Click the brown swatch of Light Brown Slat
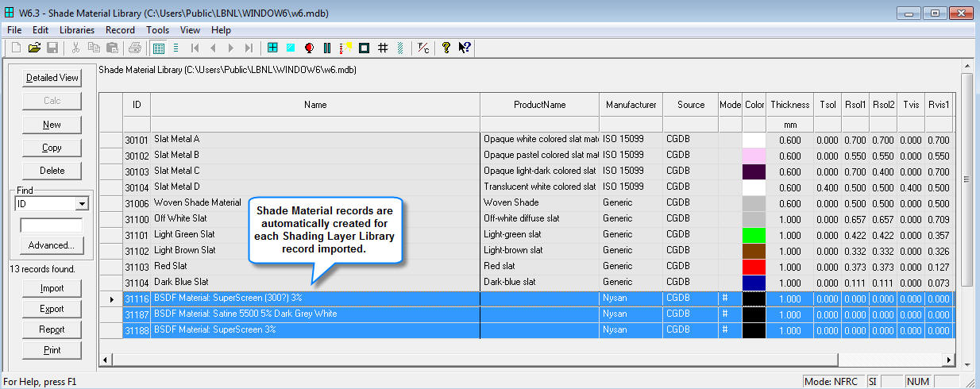The height and width of the screenshot is (389, 980). coord(754,251)
